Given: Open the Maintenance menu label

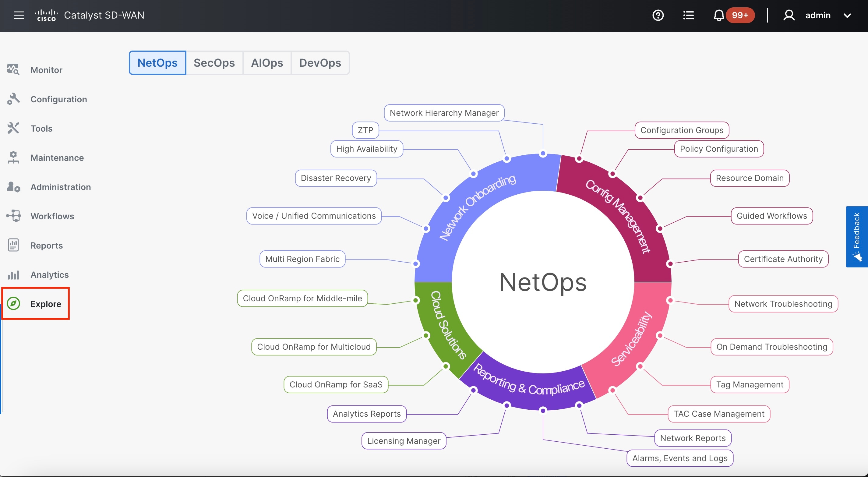Looking at the screenshot, I should point(57,158).
